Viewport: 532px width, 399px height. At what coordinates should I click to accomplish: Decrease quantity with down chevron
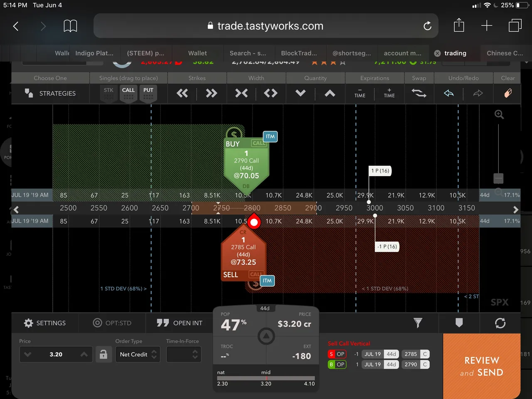pos(300,93)
